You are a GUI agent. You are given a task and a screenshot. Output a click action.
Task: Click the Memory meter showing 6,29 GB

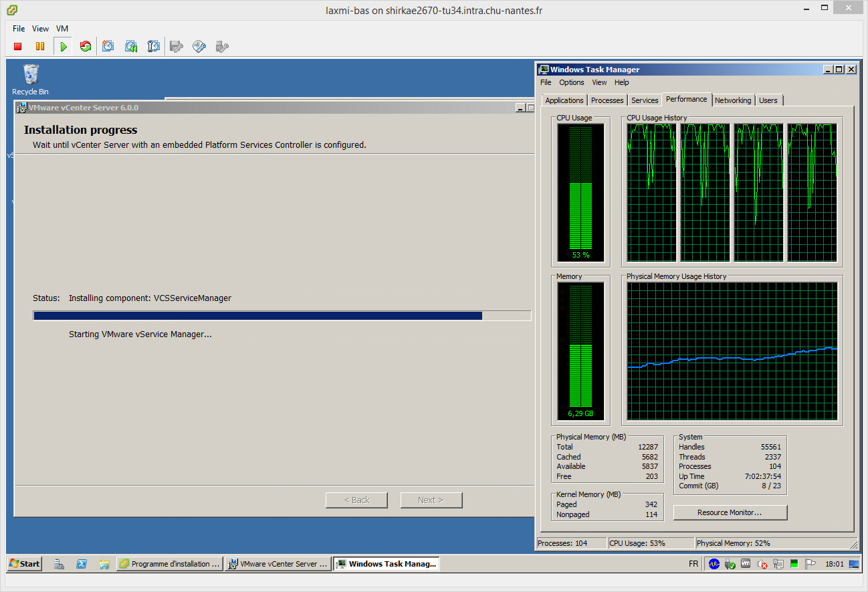pos(580,351)
